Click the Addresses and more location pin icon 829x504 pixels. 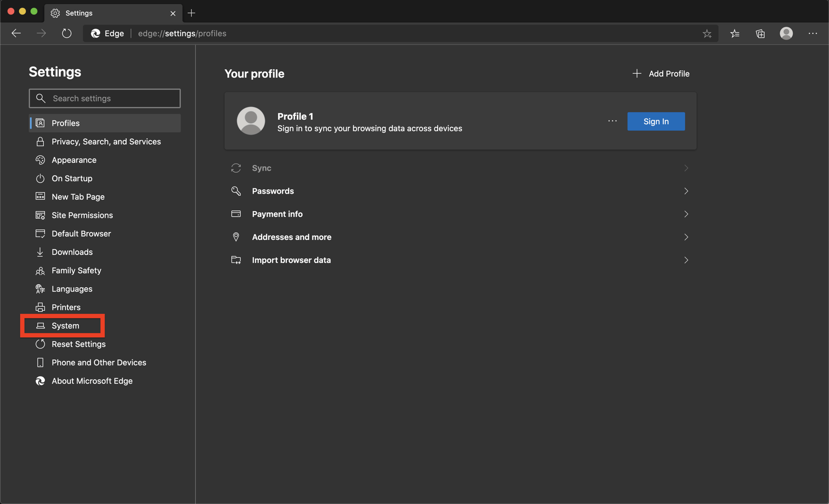236,237
